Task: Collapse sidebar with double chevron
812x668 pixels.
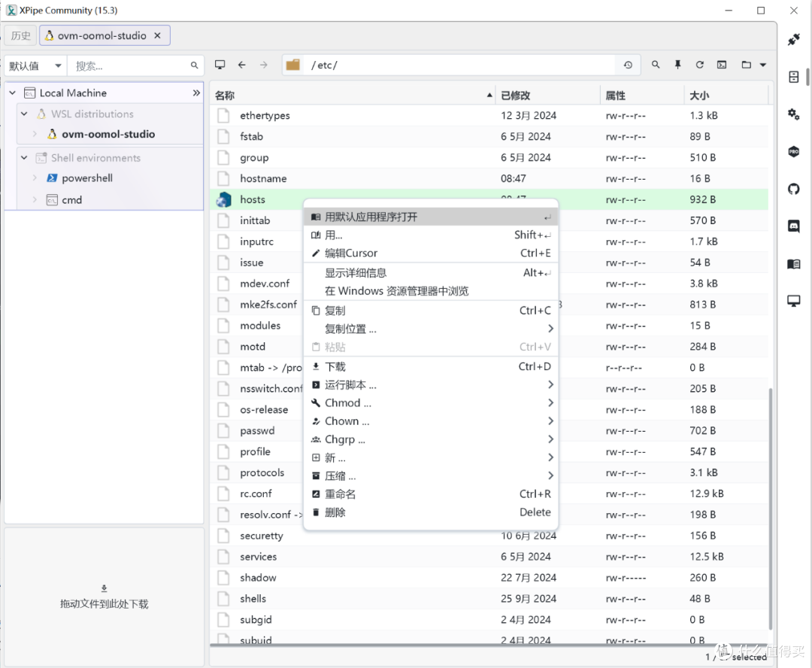Action: pyautogui.click(x=196, y=93)
